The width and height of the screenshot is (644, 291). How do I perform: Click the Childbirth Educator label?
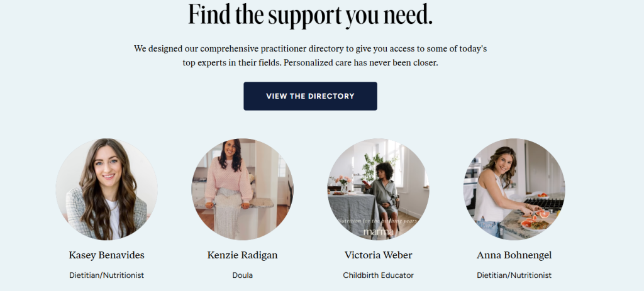(378, 275)
